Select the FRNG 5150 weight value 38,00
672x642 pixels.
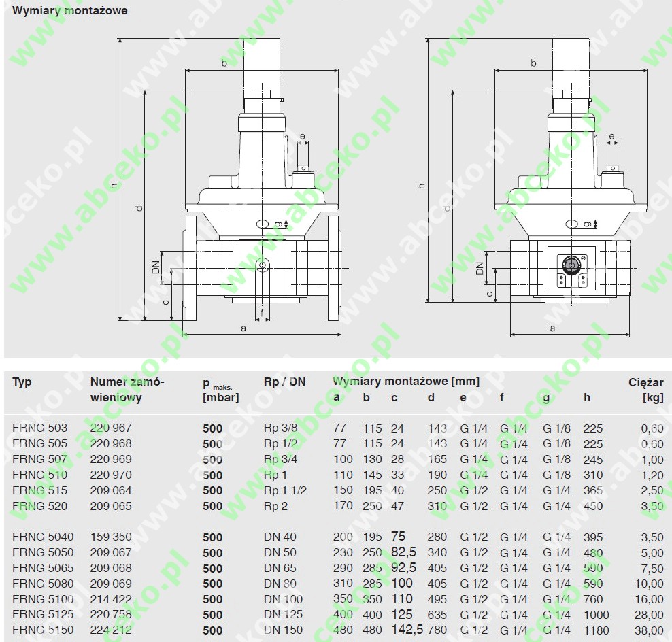pos(649,630)
